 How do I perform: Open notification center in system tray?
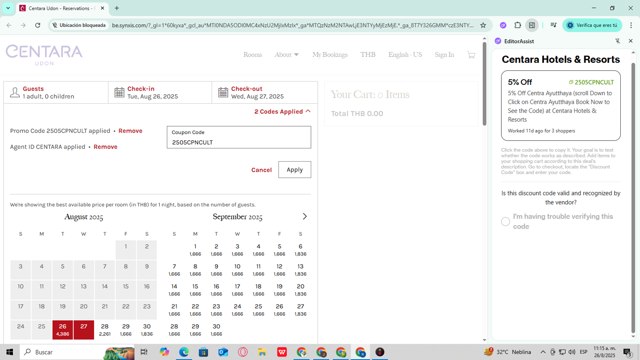click(x=628, y=352)
